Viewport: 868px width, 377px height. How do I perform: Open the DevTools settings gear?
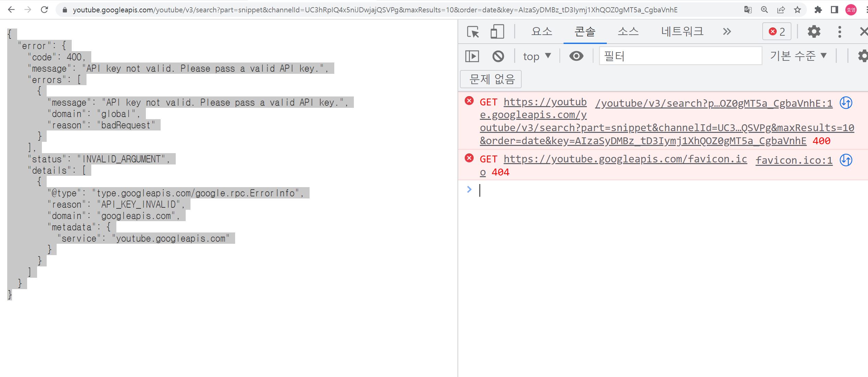click(814, 32)
